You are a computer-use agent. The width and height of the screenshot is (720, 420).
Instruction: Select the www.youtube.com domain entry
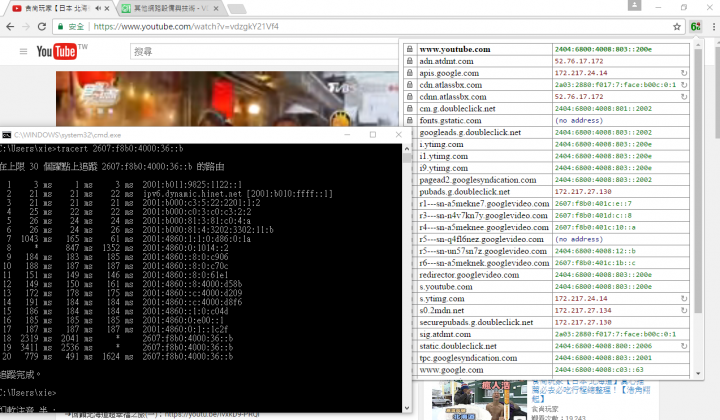[455, 49]
